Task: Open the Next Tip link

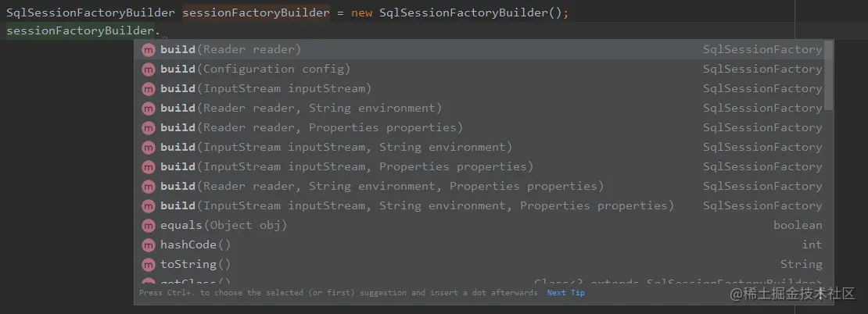Action: click(565, 293)
